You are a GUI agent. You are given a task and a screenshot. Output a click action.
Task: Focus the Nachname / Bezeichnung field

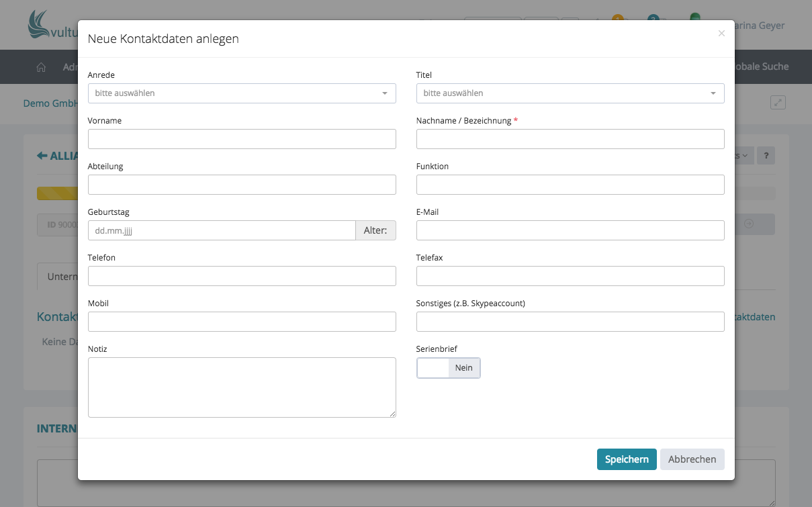click(x=570, y=139)
